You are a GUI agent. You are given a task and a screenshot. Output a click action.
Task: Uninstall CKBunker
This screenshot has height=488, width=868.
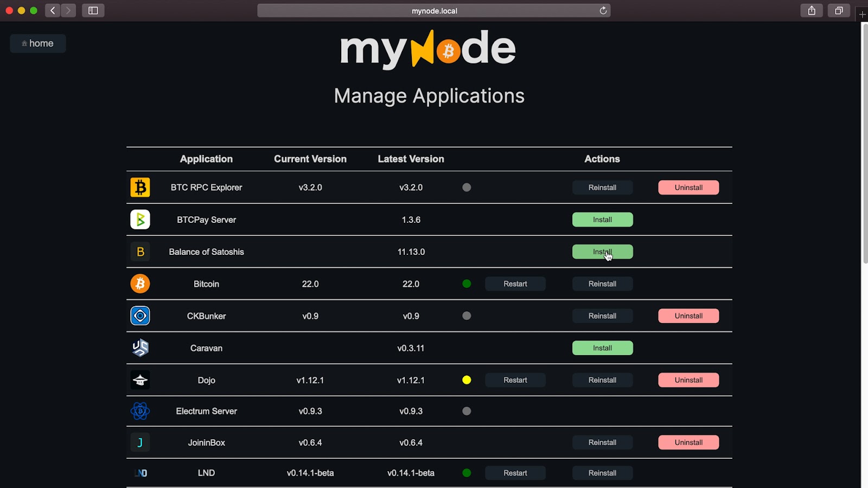688,316
